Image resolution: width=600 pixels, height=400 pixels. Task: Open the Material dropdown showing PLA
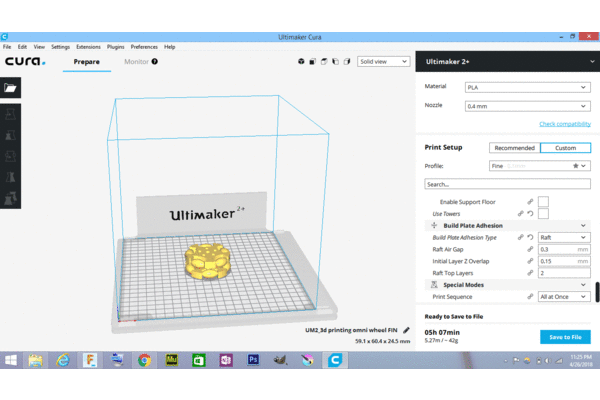coord(527,87)
